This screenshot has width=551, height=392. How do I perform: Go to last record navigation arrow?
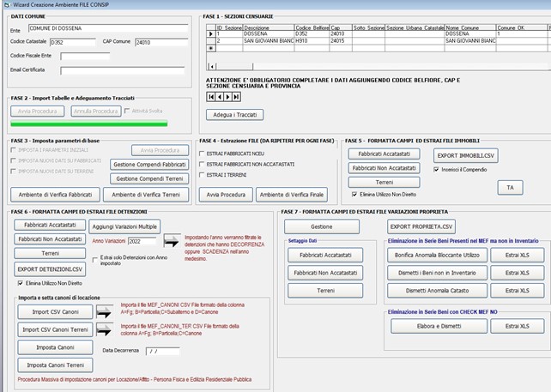coord(237,97)
